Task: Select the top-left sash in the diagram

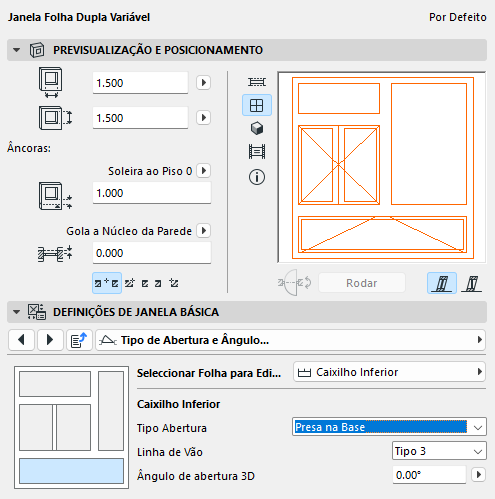Action: tap(55, 384)
